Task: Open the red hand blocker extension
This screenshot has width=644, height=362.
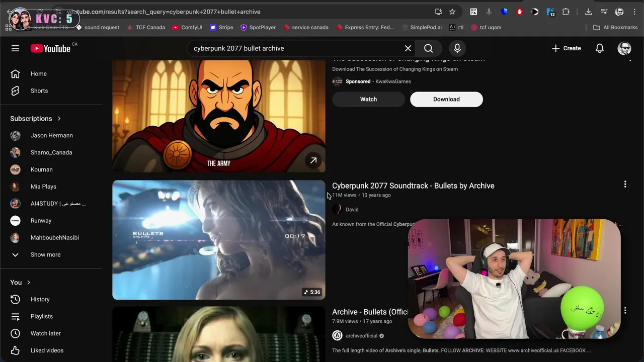Action: (x=520, y=12)
